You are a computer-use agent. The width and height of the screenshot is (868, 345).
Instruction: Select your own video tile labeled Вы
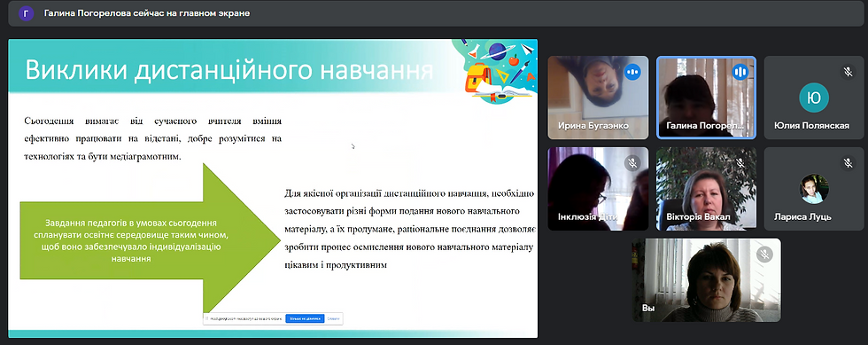coord(707,280)
